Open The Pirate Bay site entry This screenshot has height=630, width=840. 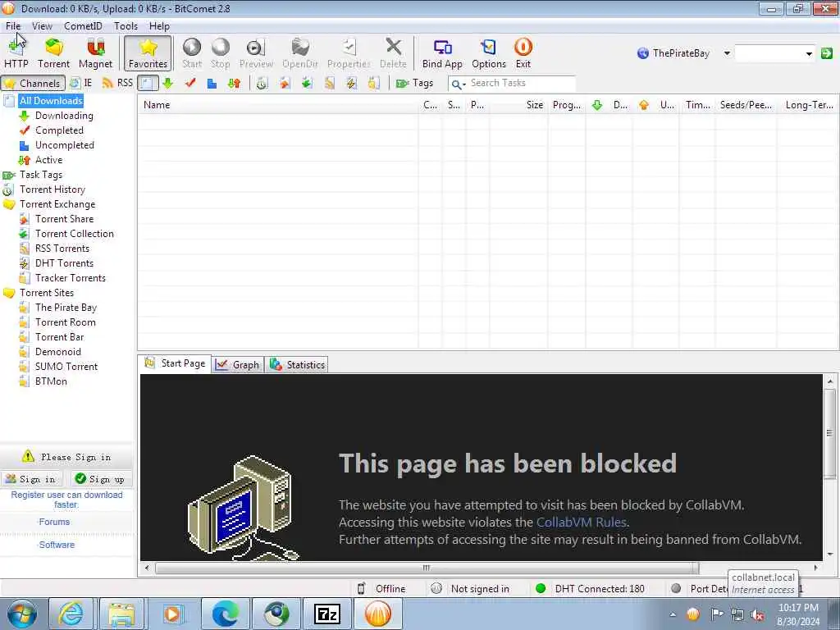[x=66, y=308]
